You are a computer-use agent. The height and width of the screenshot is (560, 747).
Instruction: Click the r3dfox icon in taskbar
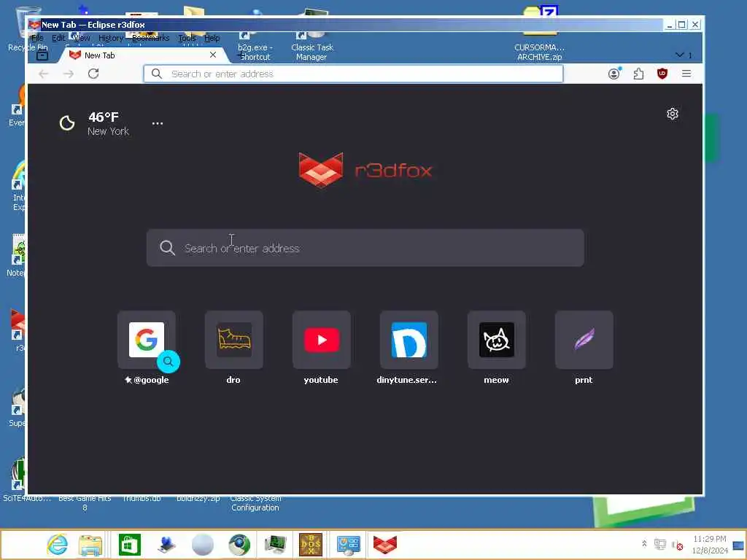tap(385, 545)
